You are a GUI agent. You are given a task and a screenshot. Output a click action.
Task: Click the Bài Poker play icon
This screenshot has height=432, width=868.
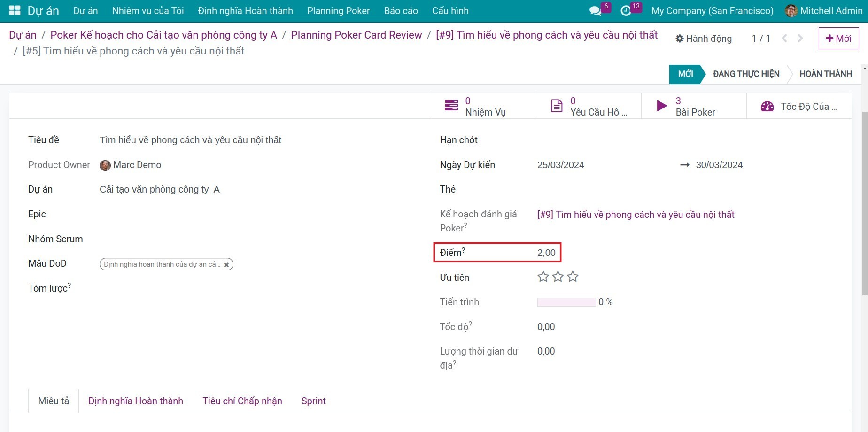pos(661,106)
